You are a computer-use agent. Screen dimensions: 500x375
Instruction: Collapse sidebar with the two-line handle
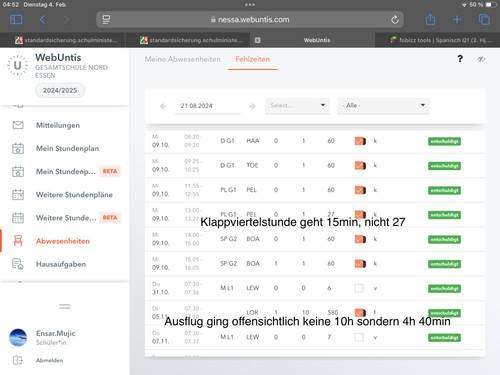coord(65,306)
